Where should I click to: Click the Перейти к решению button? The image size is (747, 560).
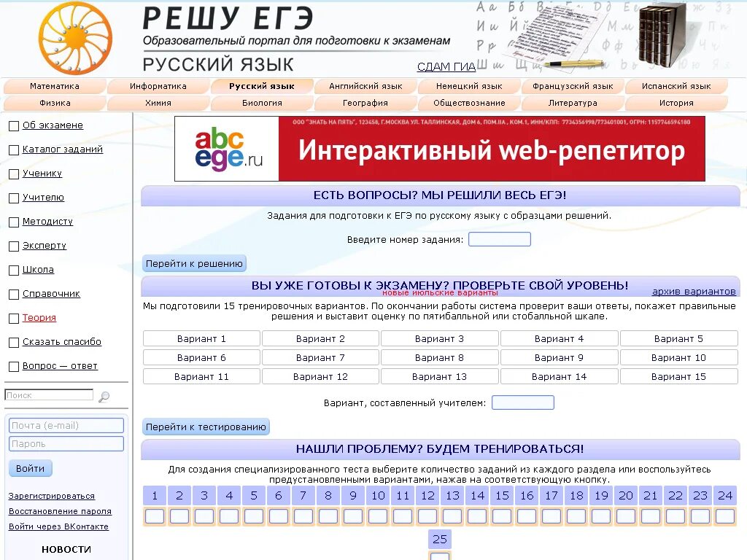[194, 264]
